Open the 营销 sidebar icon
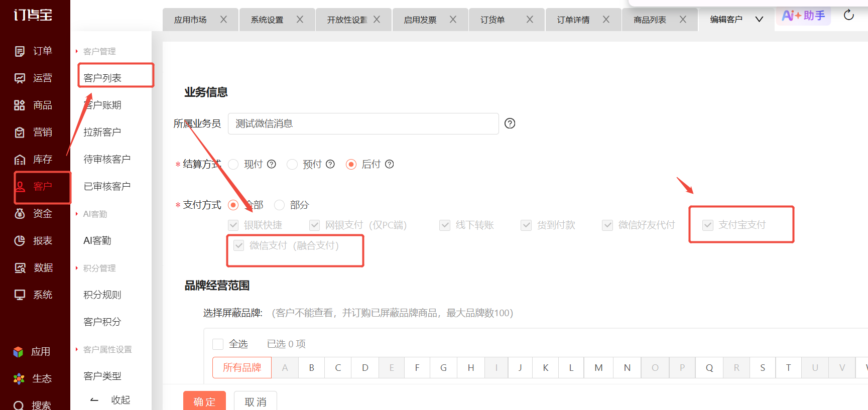Viewport: 868px width, 410px height. click(x=20, y=132)
